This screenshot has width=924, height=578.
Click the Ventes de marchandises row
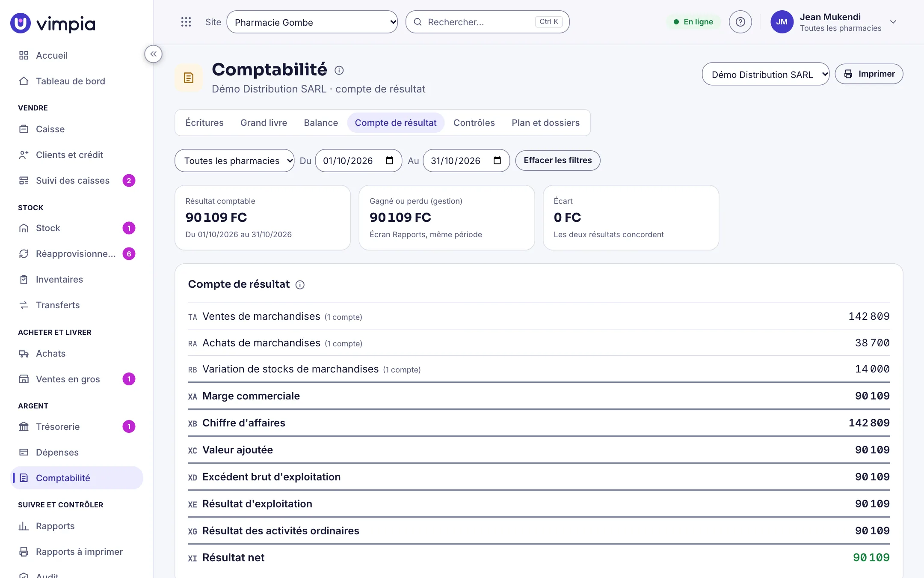click(539, 316)
